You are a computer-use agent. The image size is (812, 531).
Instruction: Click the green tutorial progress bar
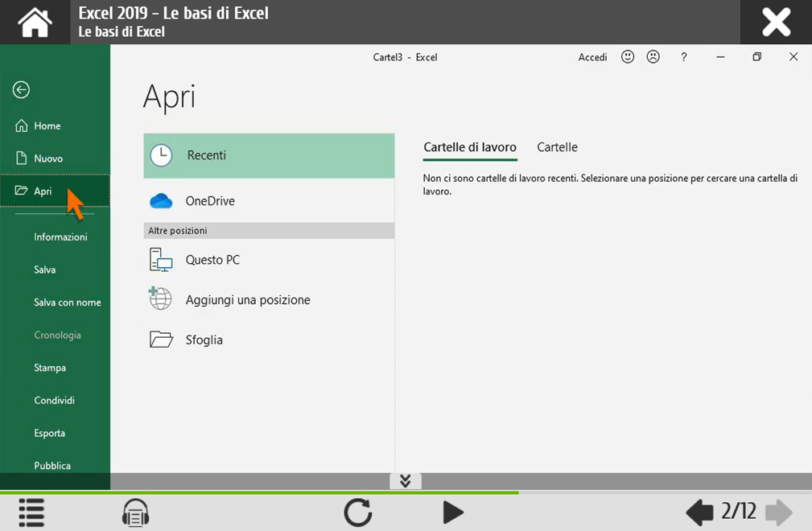259,492
